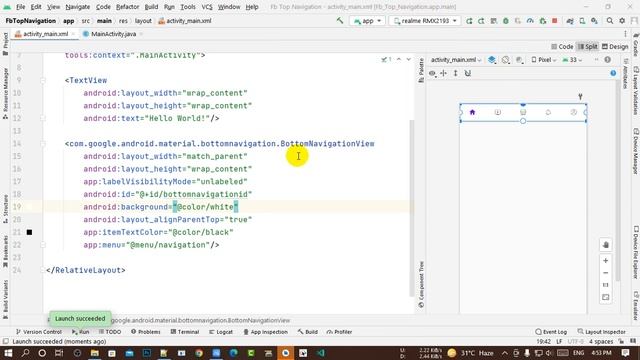Toggle pan hand tool in design preview

point(606,245)
